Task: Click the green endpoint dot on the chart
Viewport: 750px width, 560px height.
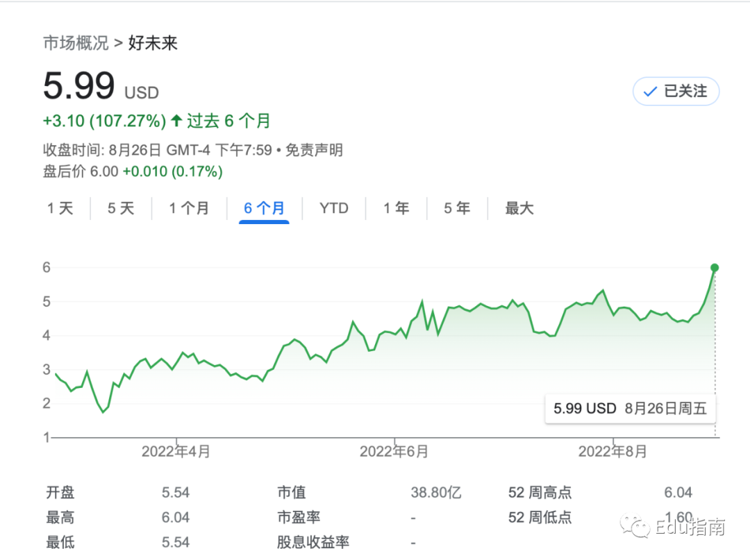Action: click(715, 268)
